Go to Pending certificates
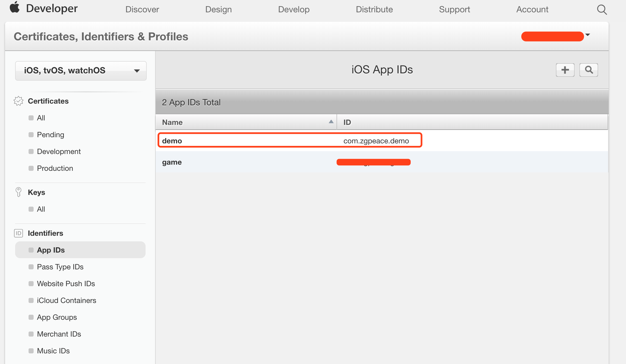The height and width of the screenshot is (364, 626). 50,135
